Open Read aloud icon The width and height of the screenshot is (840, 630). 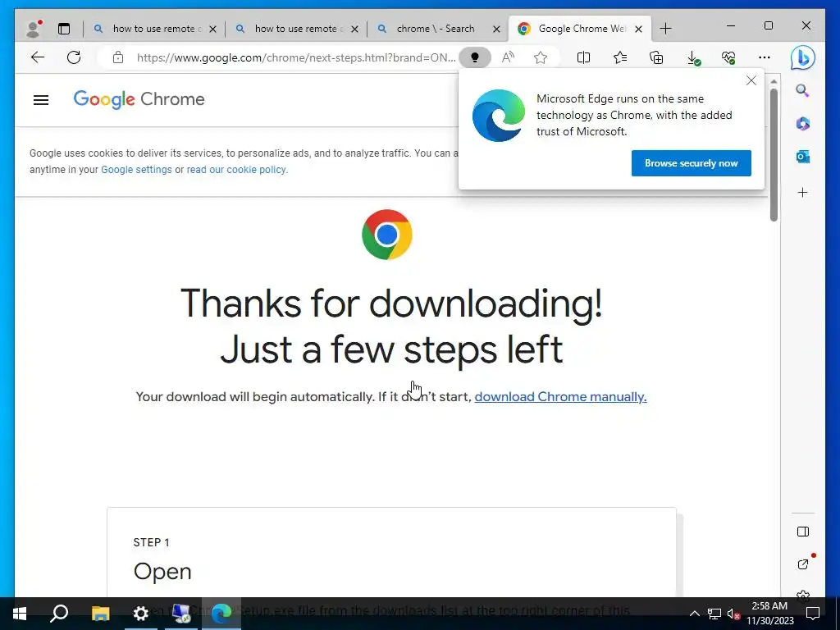coord(508,57)
